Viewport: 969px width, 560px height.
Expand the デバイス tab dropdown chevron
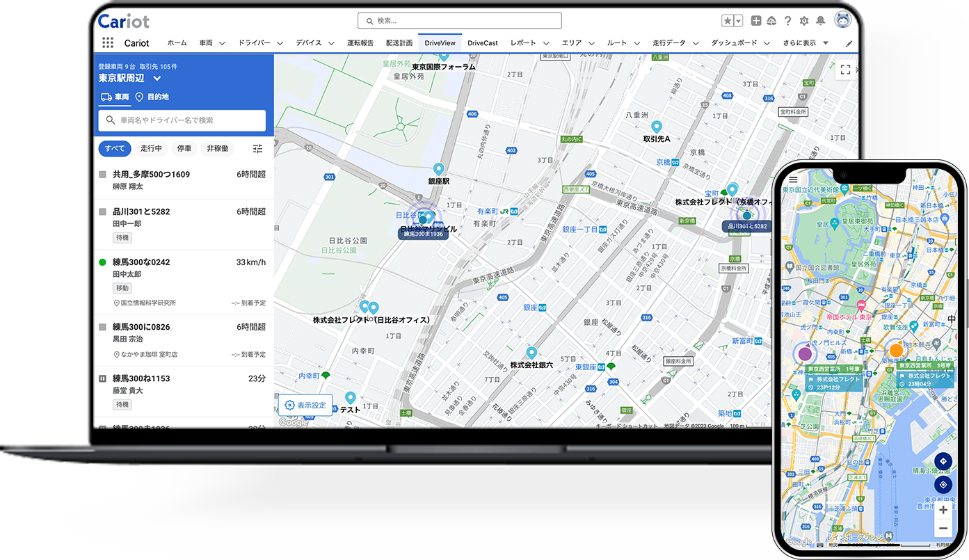331,43
